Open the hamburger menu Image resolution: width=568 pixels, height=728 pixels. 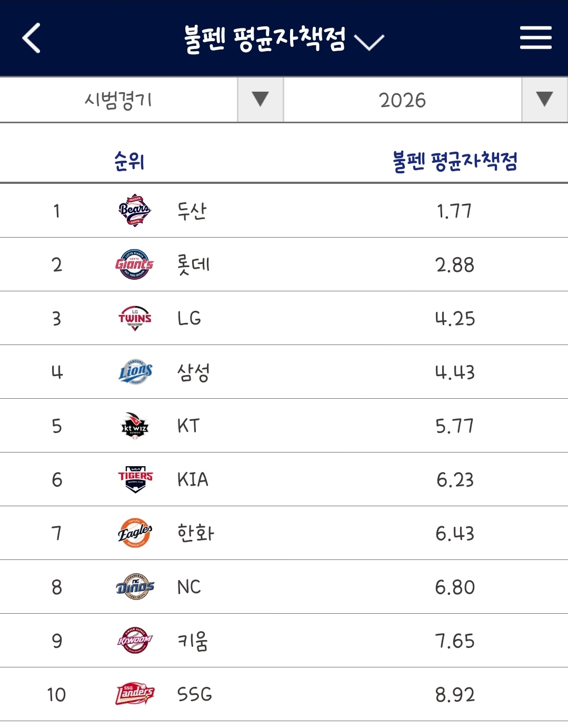click(x=536, y=38)
